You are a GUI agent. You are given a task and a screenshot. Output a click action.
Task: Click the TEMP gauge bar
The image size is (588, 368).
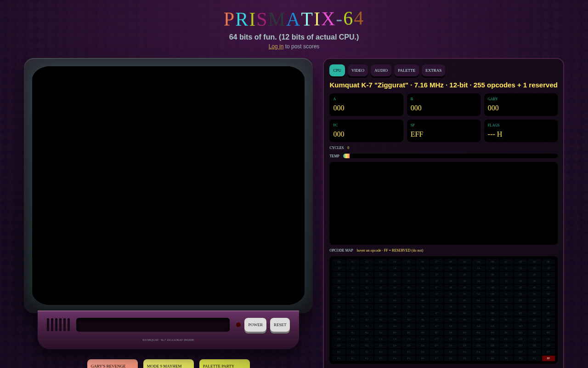tap(450, 156)
